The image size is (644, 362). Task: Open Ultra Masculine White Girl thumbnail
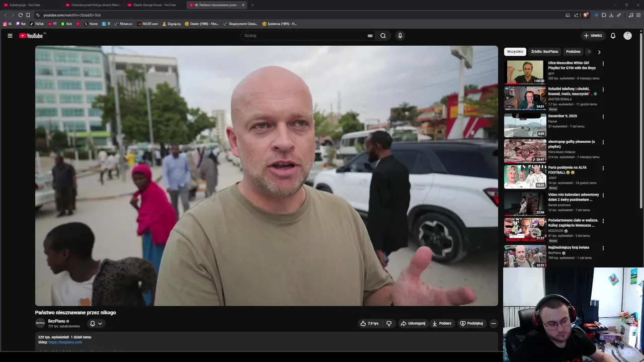[525, 72]
